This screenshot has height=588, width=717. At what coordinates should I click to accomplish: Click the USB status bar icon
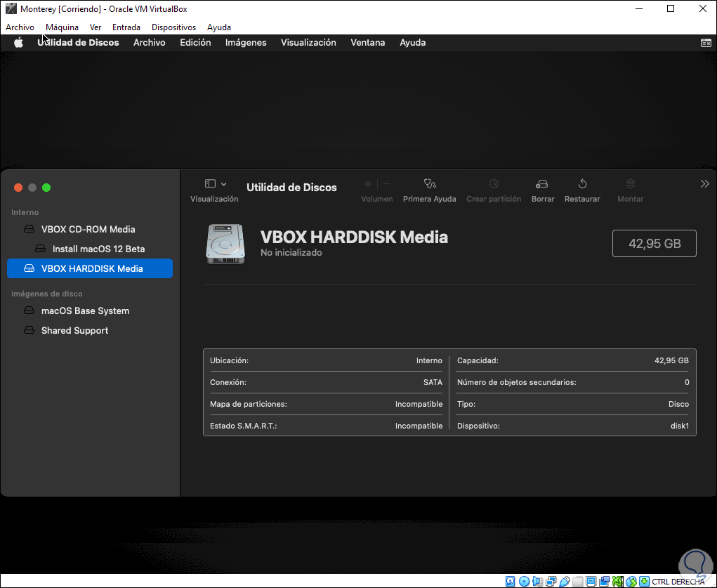click(565, 582)
